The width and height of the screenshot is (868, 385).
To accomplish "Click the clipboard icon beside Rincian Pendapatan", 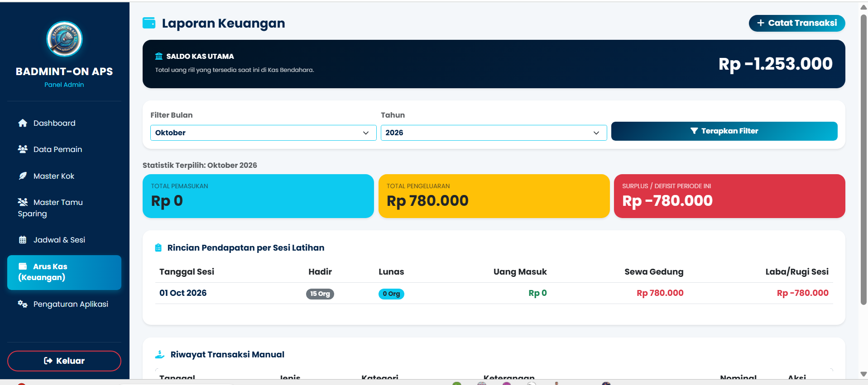I will pos(158,248).
